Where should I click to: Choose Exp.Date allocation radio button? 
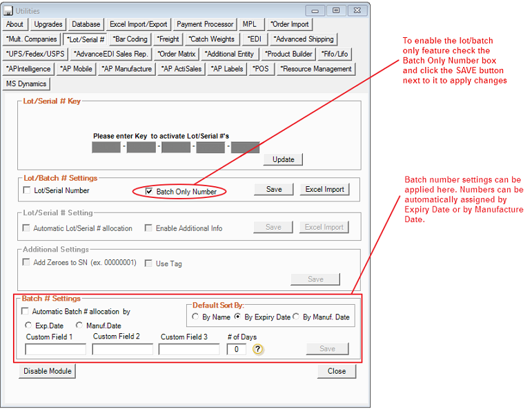point(28,326)
